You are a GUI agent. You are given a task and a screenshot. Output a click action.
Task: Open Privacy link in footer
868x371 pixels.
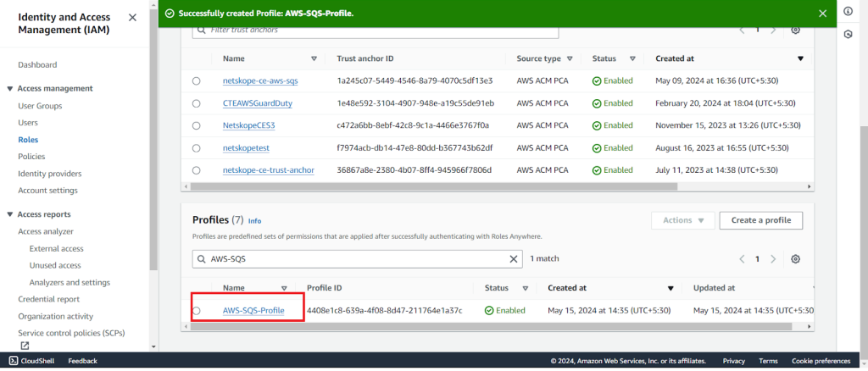[733, 361]
